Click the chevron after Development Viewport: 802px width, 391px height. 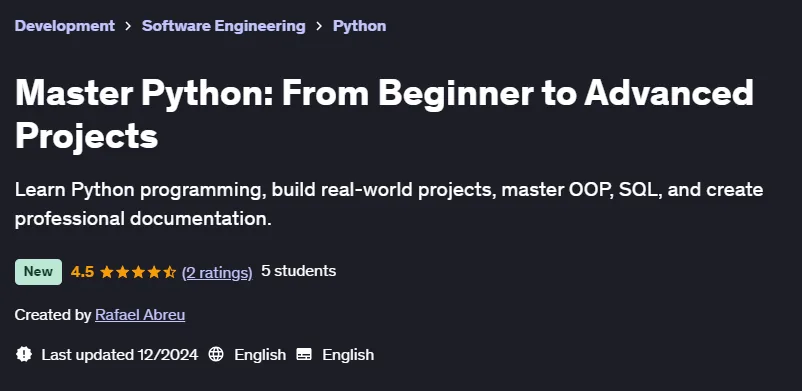pos(128,26)
